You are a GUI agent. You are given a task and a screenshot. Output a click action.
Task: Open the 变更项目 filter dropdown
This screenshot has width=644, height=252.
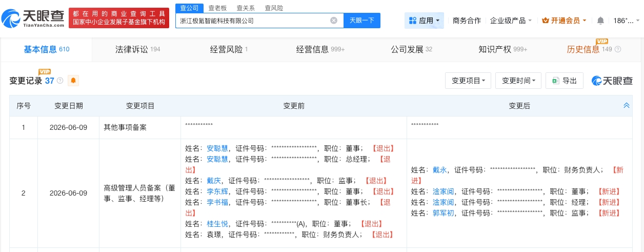pyautogui.click(x=469, y=81)
